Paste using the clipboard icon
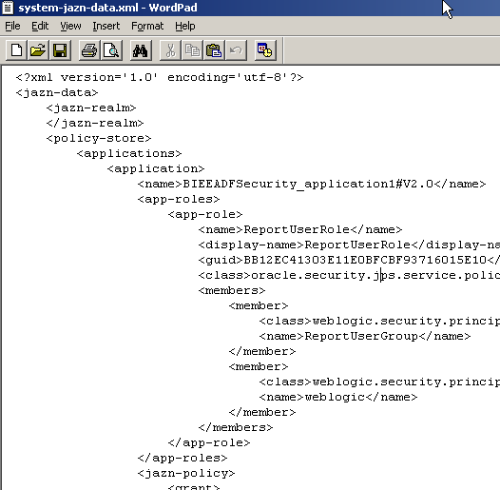This screenshot has height=490, width=500. pyautogui.click(x=214, y=51)
